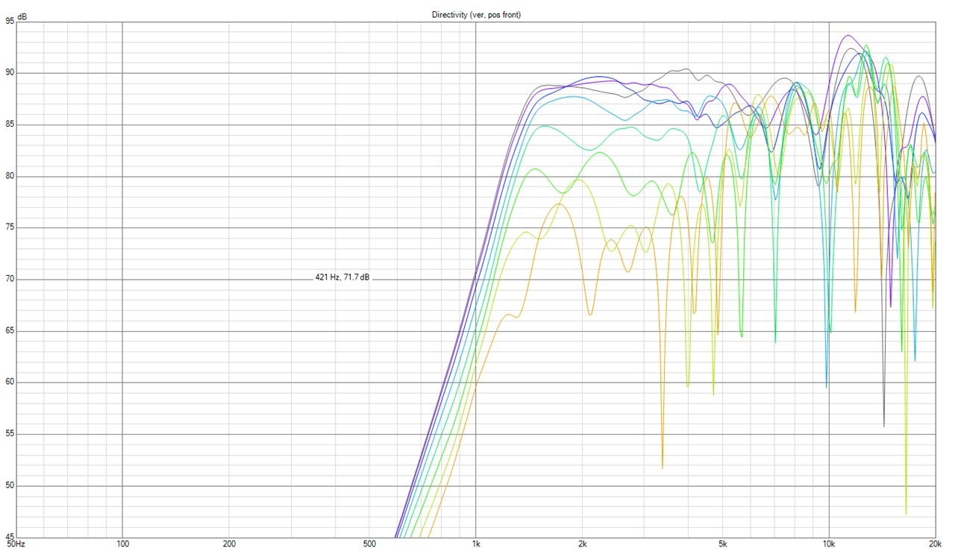
Task: Click the '95' dB axis label
Action: pyautogui.click(x=10, y=21)
